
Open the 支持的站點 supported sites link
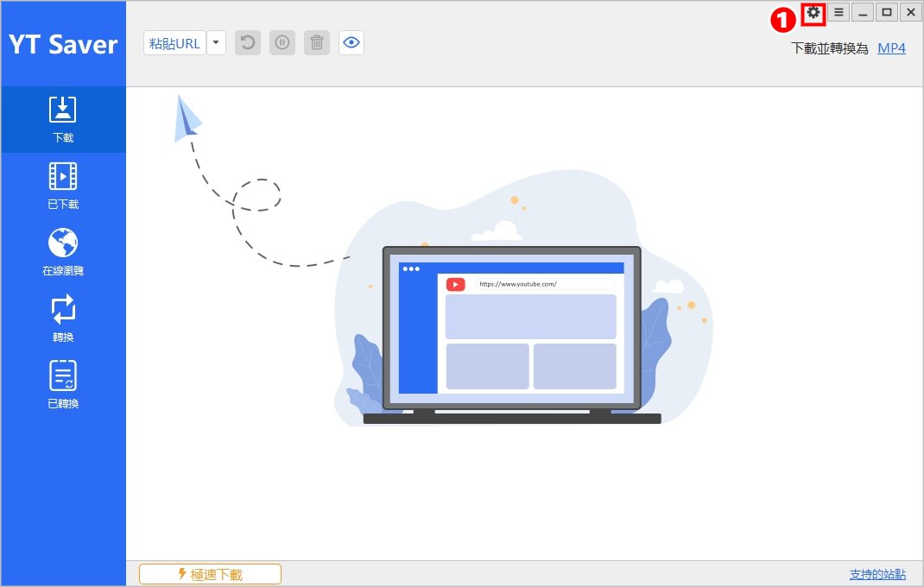point(877,574)
